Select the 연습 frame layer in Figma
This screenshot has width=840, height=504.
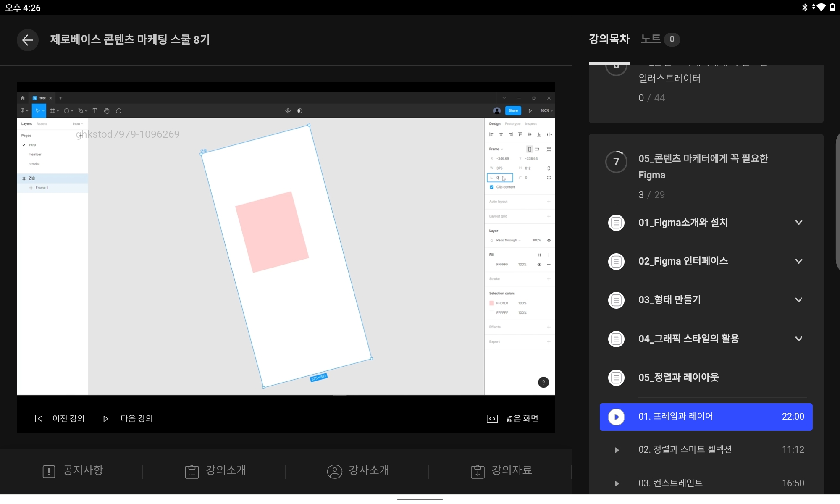tap(52, 178)
